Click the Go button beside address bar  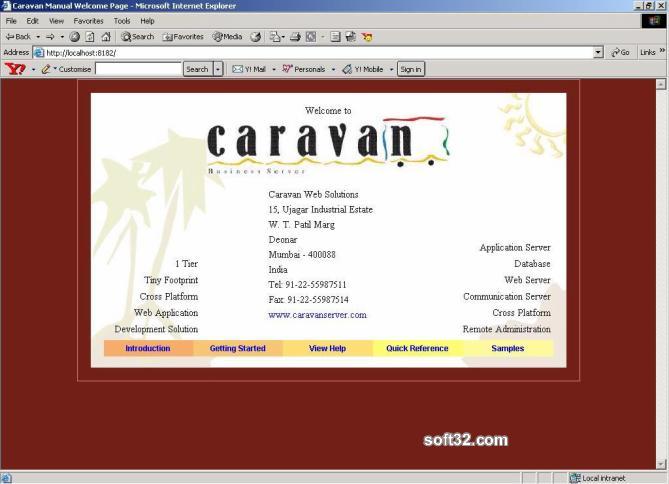point(620,52)
